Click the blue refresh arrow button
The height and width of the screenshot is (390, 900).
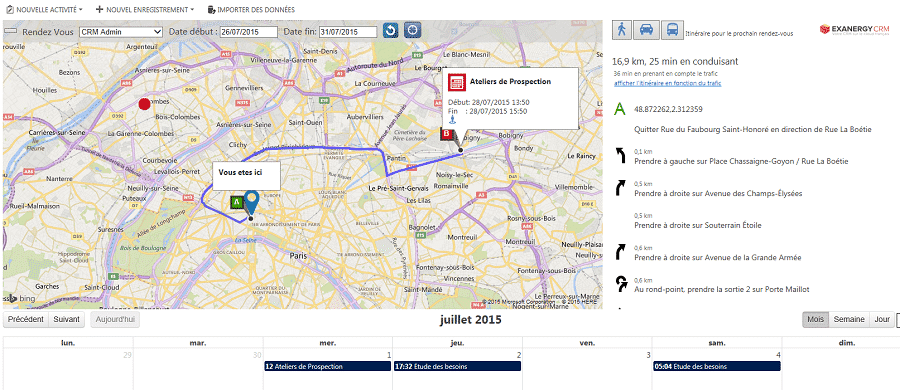point(391,30)
